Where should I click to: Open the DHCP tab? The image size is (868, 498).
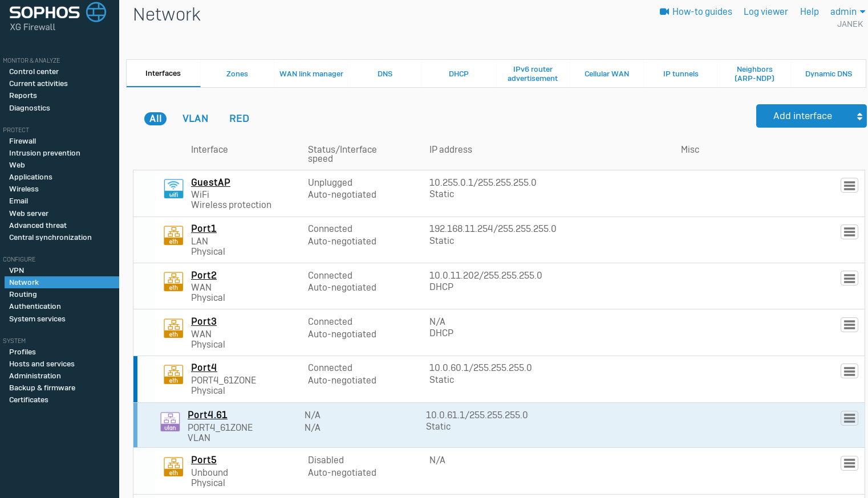459,74
